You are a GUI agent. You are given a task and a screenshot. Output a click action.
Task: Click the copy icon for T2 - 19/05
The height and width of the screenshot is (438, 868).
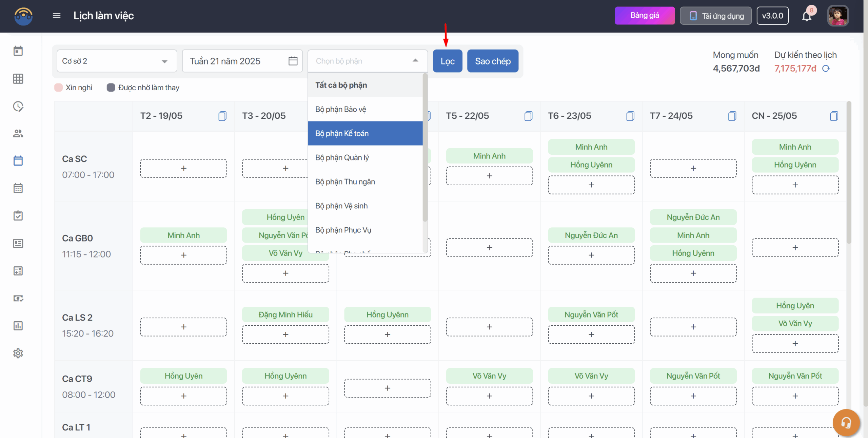[x=222, y=116]
